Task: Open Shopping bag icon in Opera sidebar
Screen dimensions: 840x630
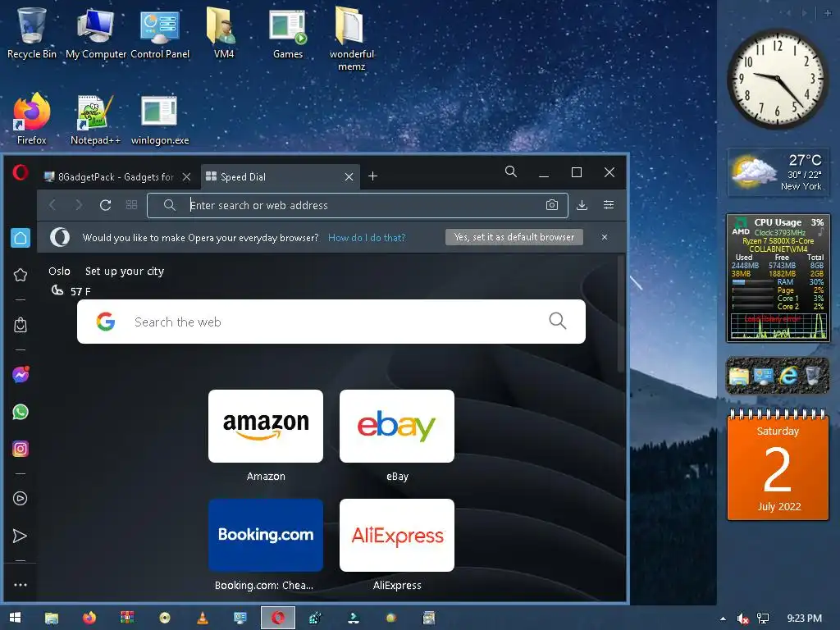Action: (21, 325)
